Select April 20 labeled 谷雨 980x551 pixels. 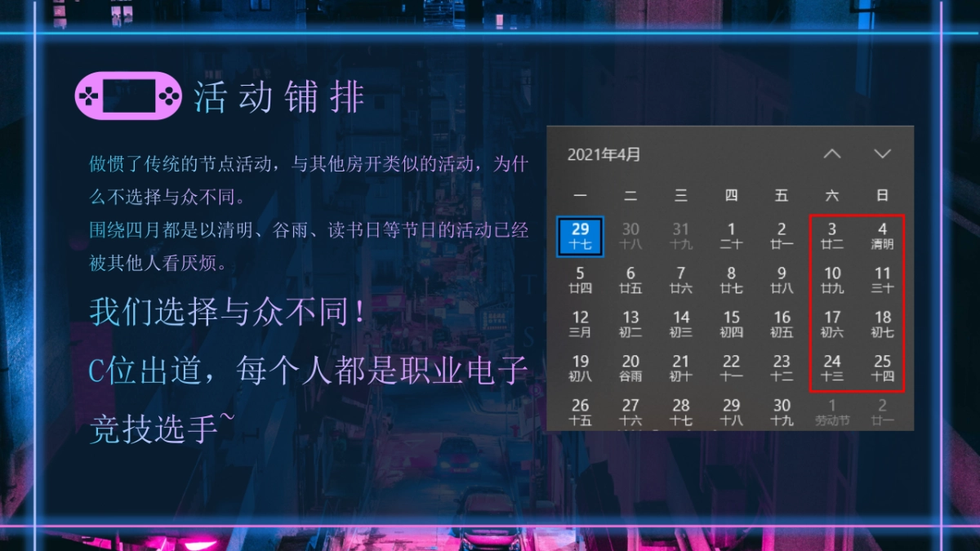coord(630,367)
